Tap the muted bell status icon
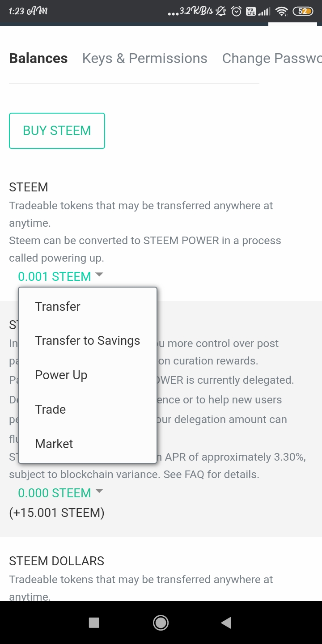The image size is (322, 644). 221,12
